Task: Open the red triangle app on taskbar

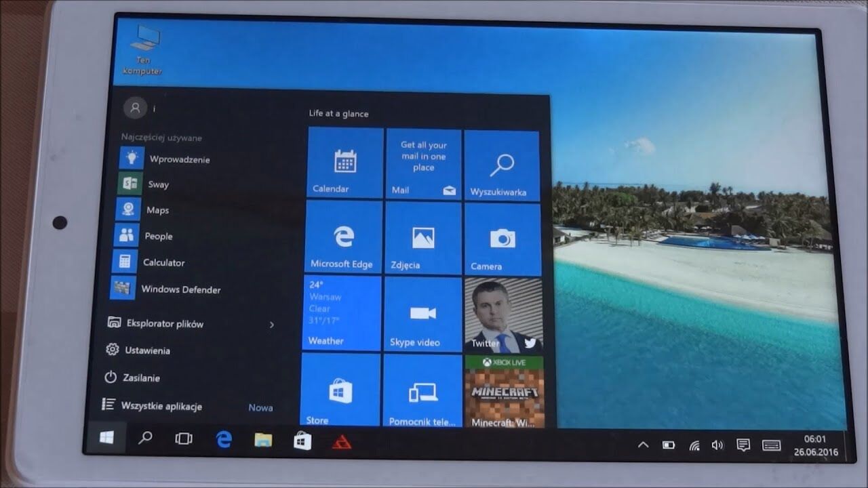Action: (342, 442)
